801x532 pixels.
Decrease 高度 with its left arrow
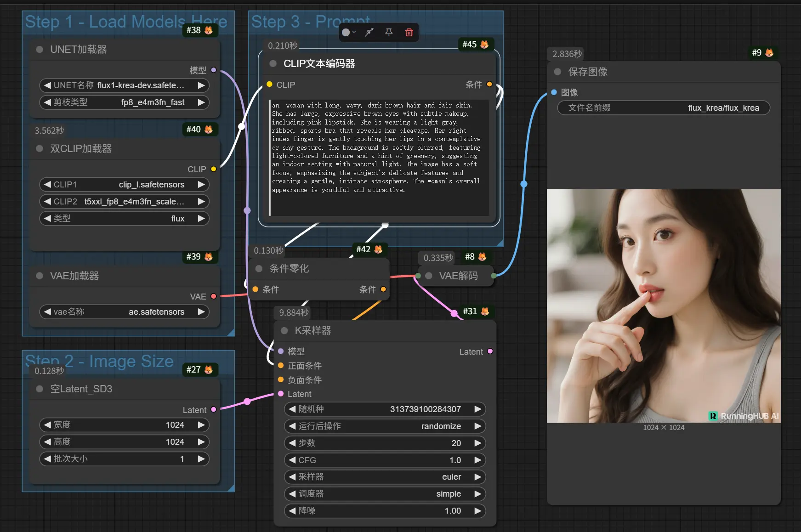pos(47,441)
